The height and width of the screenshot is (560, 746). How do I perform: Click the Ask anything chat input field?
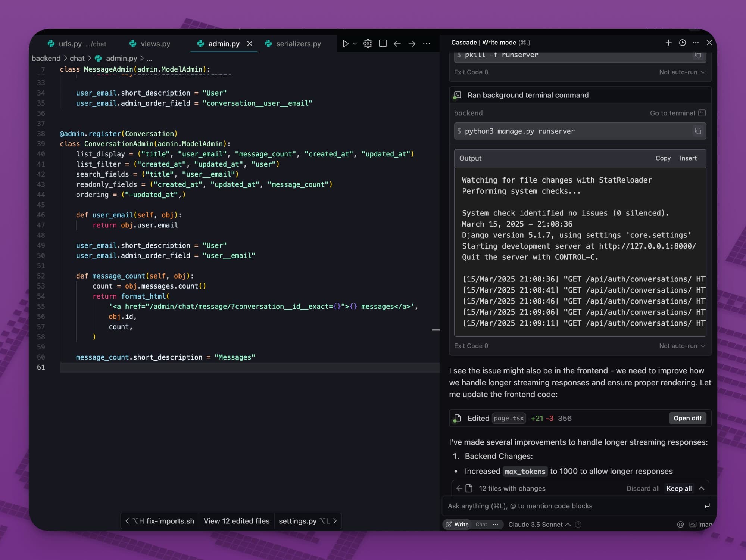(x=571, y=506)
